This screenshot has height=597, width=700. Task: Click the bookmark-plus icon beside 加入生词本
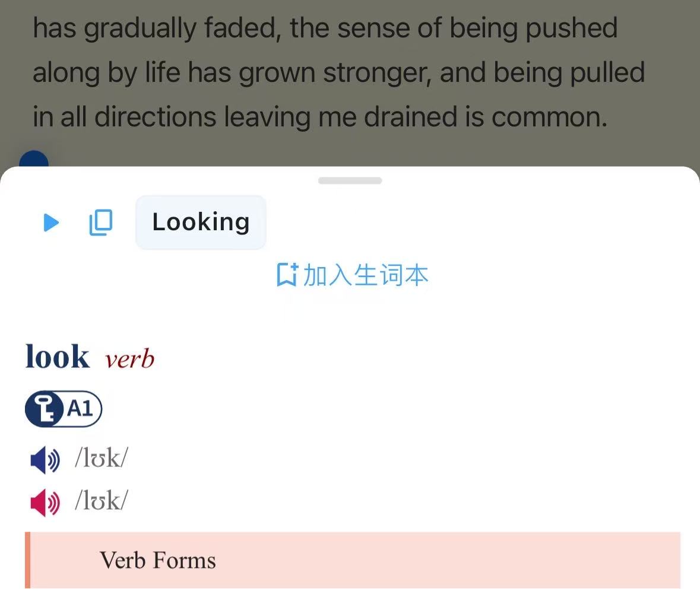287,275
